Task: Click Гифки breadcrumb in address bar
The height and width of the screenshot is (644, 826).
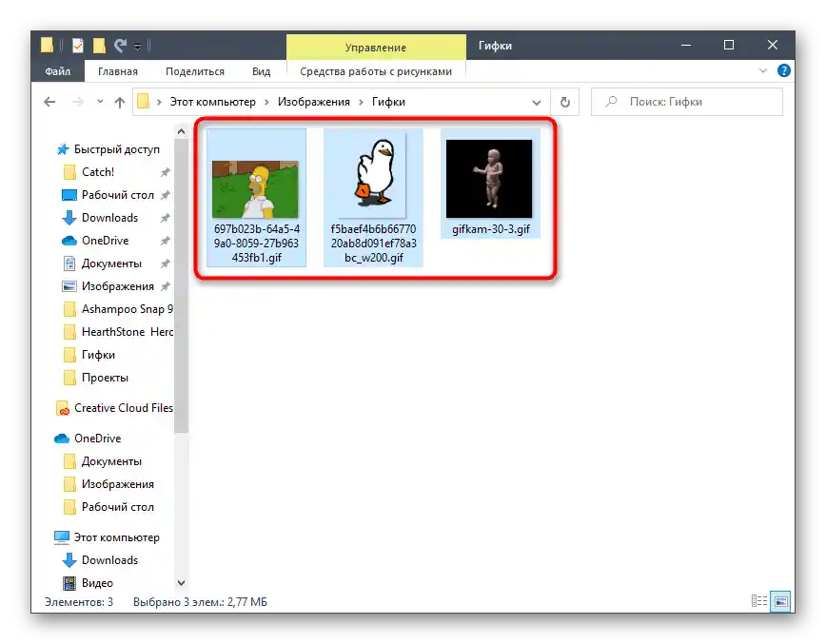Action: pyautogui.click(x=388, y=102)
